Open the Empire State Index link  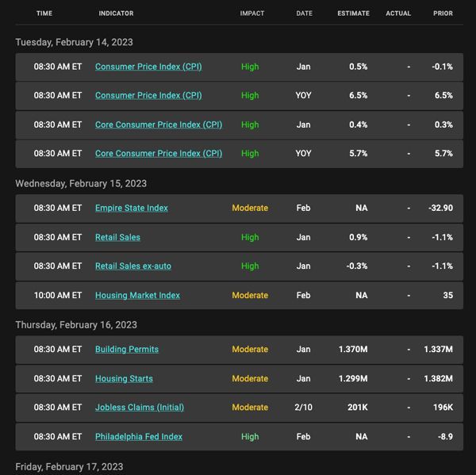coord(132,209)
